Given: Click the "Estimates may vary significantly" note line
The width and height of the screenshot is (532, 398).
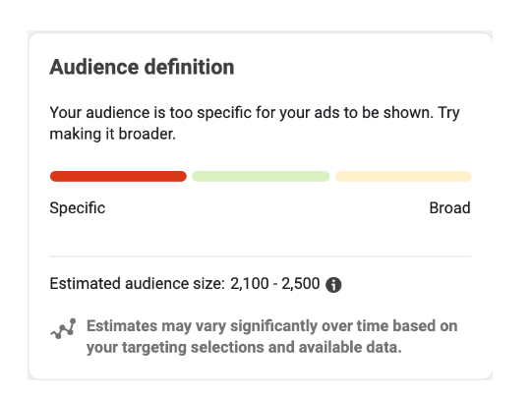Looking at the screenshot, I should (x=271, y=326).
